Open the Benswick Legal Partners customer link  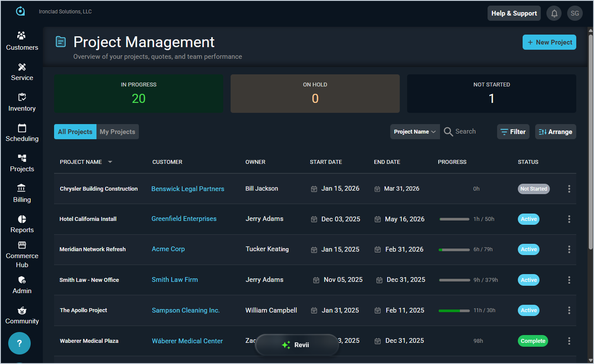[188, 189]
